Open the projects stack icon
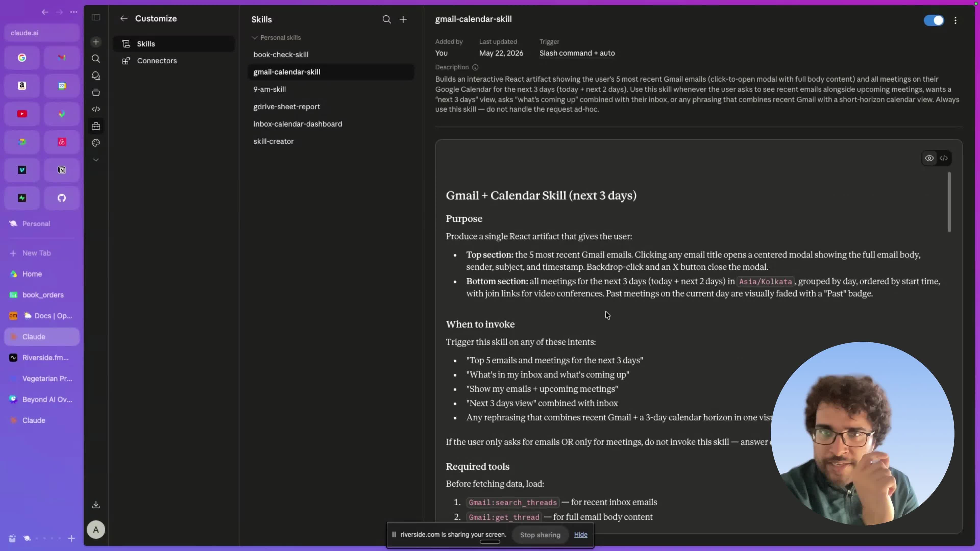This screenshot has width=980, height=551. [96, 92]
